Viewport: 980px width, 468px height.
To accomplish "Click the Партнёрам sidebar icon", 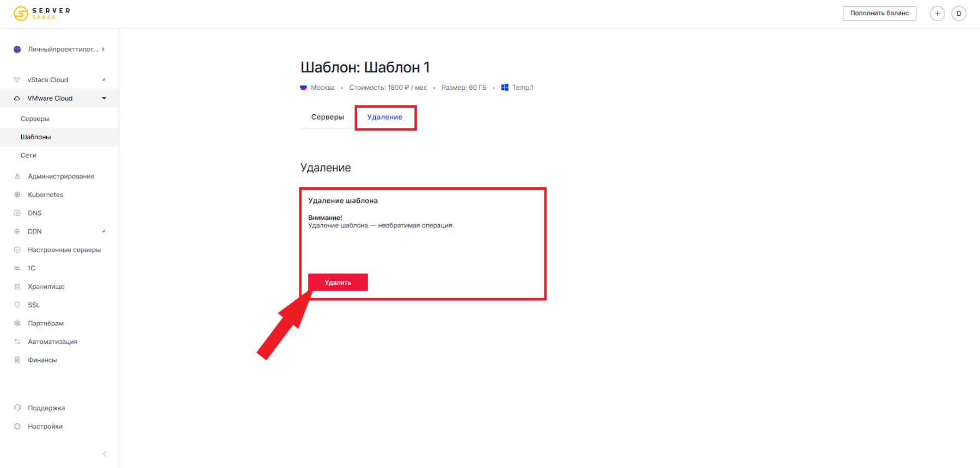I will pos(17,323).
